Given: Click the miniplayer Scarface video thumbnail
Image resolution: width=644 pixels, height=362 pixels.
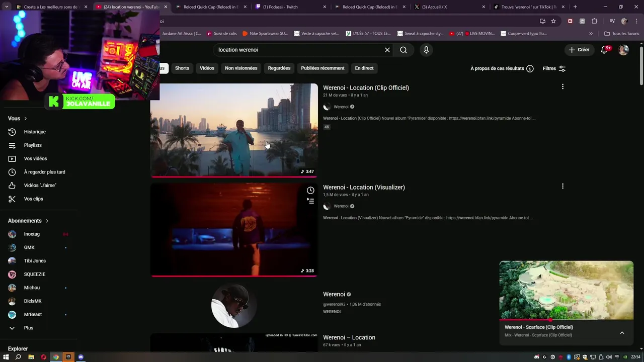Looking at the screenshot, I should pos(566,290).
